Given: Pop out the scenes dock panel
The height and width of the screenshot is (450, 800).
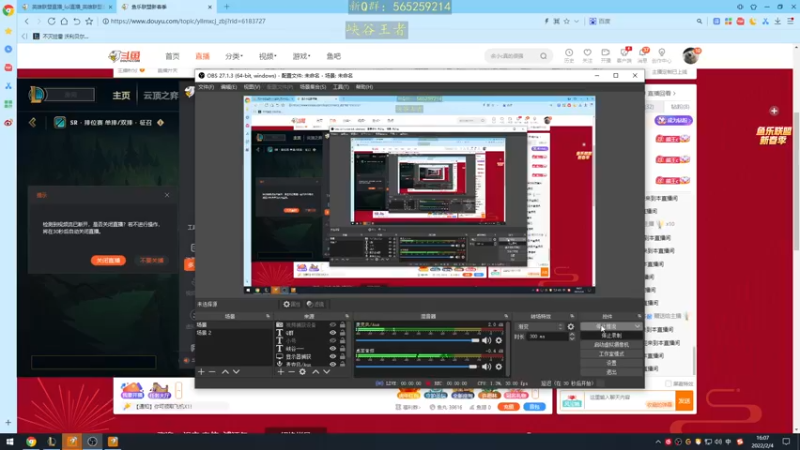Looking at the screenshot, I should pyautogui.click(x=268, y=316).
